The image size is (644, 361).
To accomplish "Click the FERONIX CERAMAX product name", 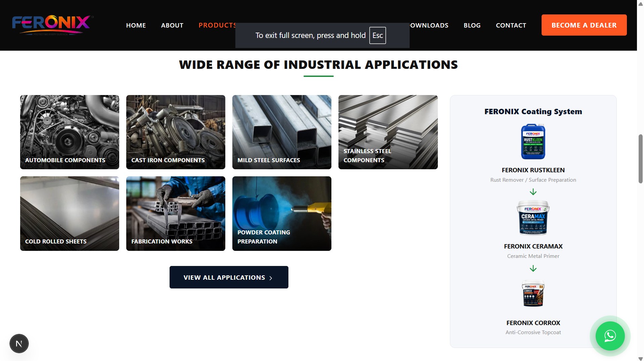I will pyautogui.click(x=533, y=246).
